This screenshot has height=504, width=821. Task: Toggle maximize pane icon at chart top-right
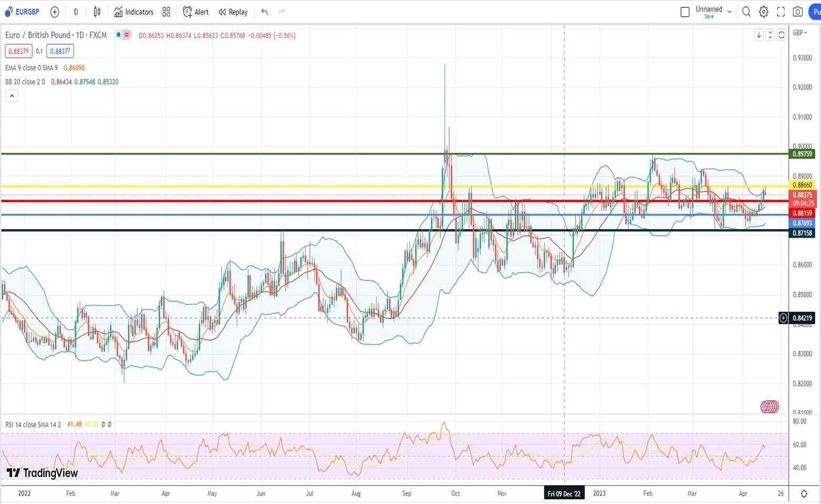(x=781, y=35)
